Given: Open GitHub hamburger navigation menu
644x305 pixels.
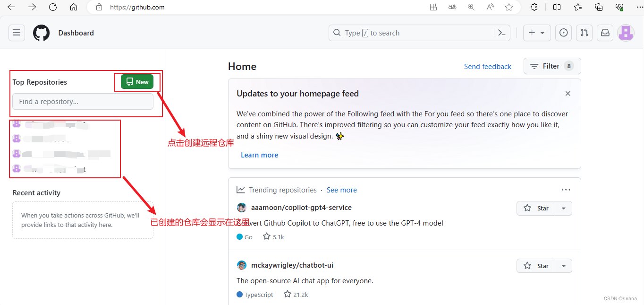Looking at the screenshot, I should coord(17,33).
